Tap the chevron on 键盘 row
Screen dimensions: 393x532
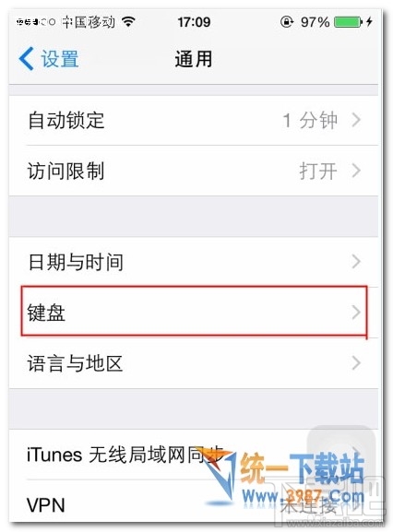click(356, 312)
